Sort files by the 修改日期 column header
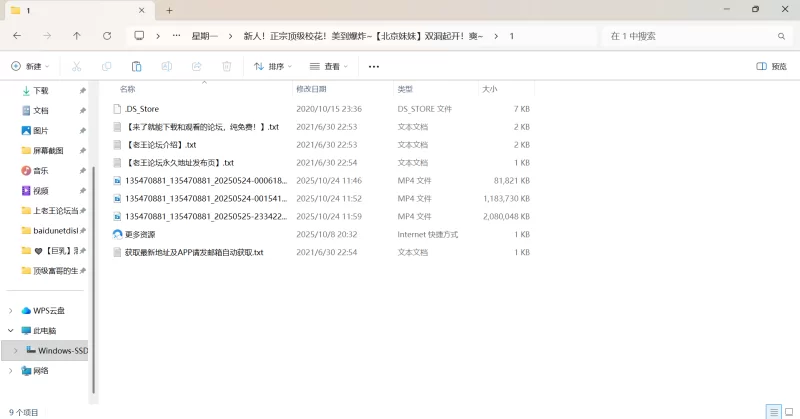Viewport: 800px width, 419px height. [311, 89]
